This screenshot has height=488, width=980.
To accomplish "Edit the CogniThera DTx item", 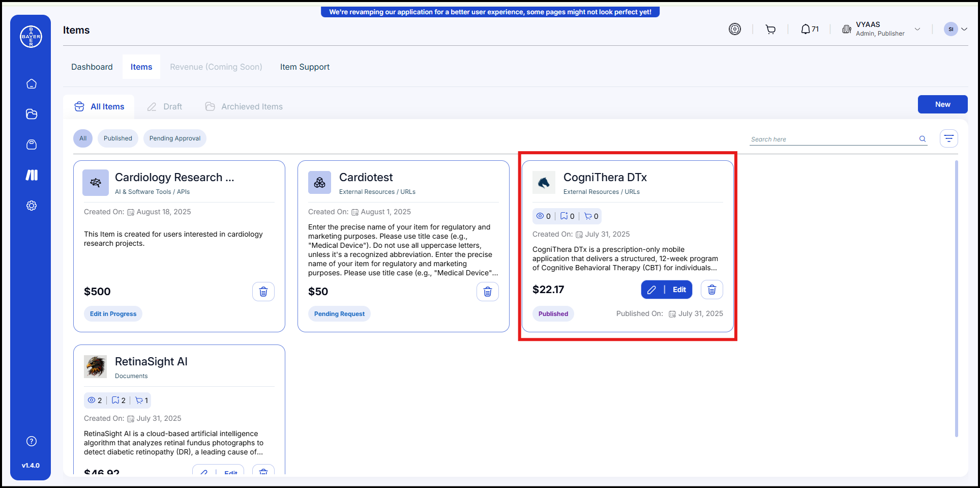I will (x=667, y=290).
